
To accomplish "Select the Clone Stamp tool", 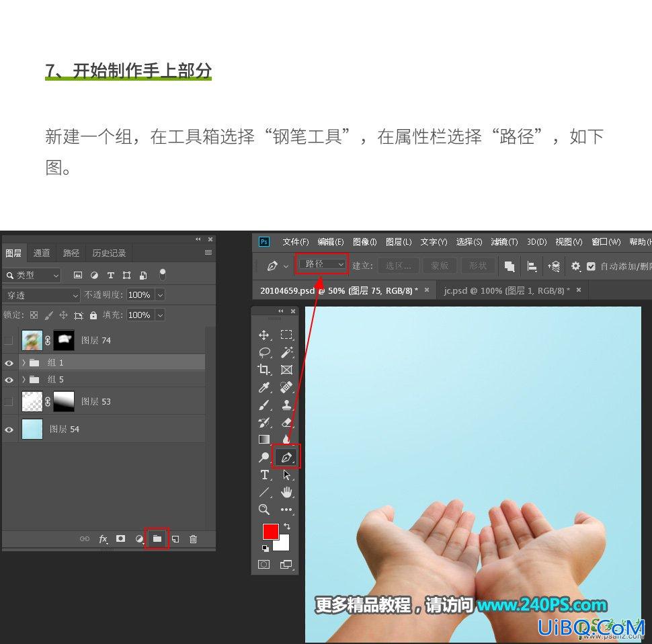I will [x=286, y=405].
